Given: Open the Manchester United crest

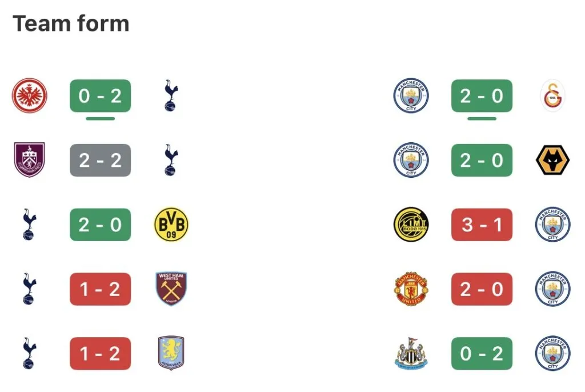Looking at the screenshot, I should (411, 289).
